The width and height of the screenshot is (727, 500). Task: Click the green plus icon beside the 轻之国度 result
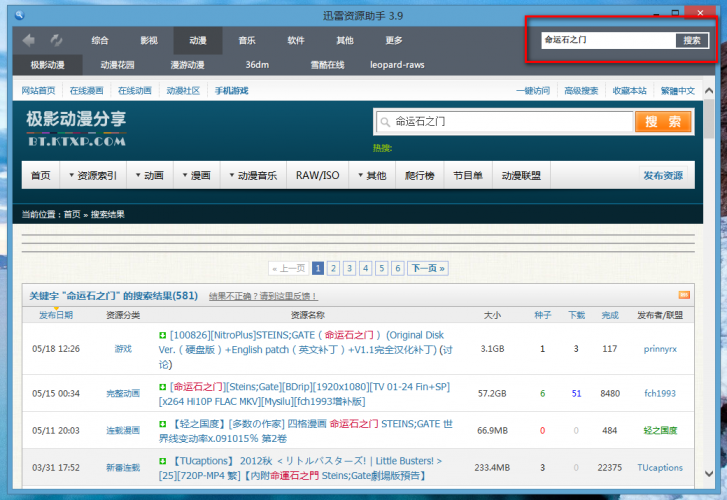[x=163, y=423]
